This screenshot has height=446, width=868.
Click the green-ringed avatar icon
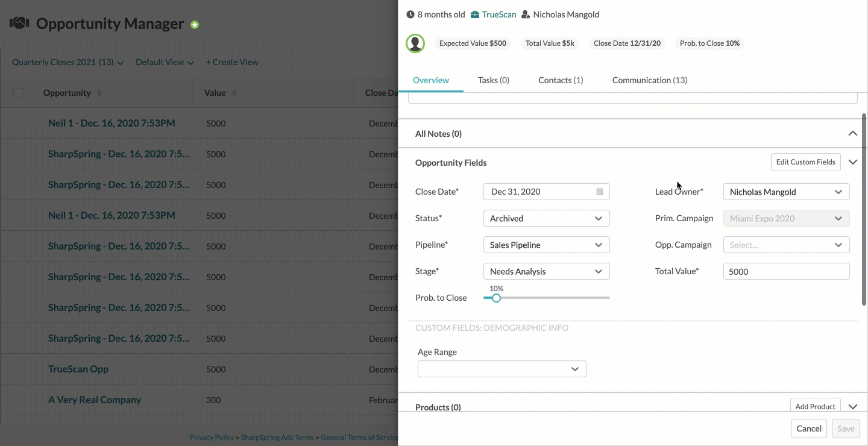coord(415,43)
